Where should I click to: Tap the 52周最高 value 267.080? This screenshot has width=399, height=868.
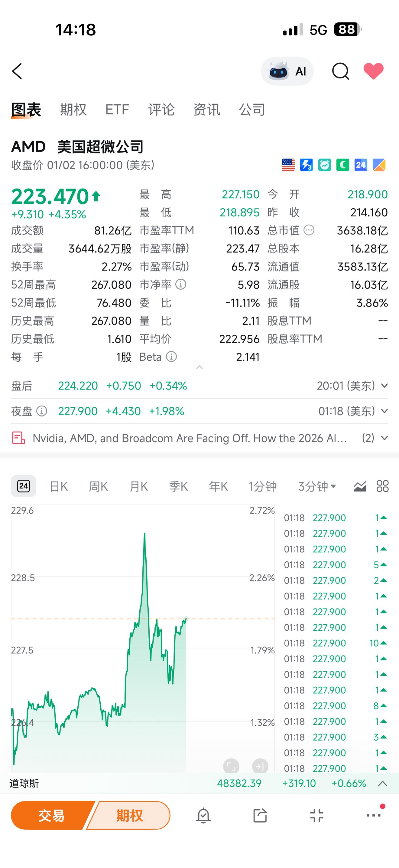111,285
